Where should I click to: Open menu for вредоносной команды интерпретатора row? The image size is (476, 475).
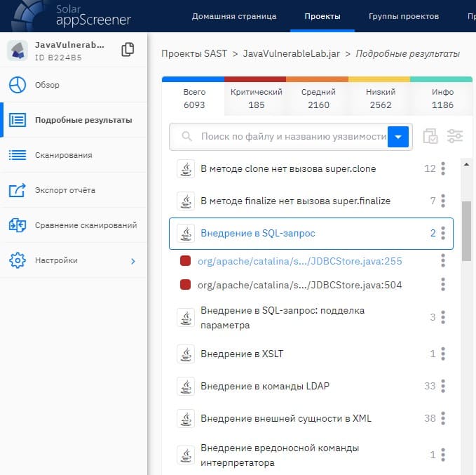tap(443, 455)
